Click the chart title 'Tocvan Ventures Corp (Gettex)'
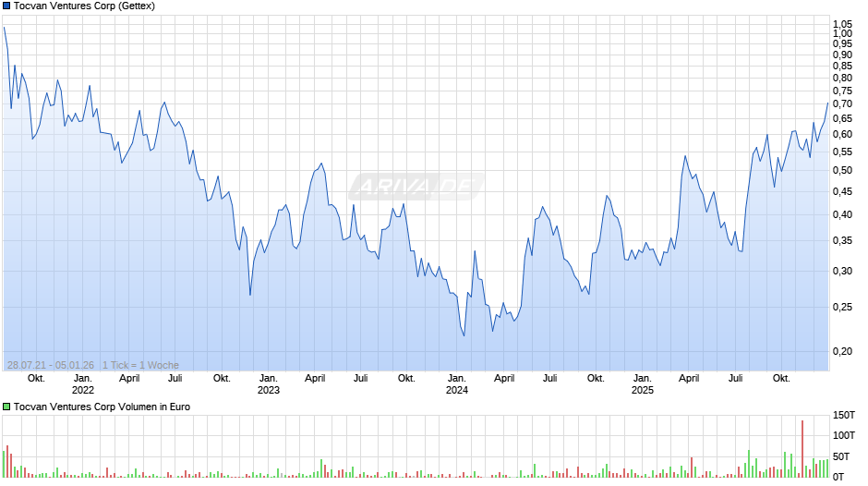The height and width of the screenshot is (486, 868). click(x=84, y=6)
